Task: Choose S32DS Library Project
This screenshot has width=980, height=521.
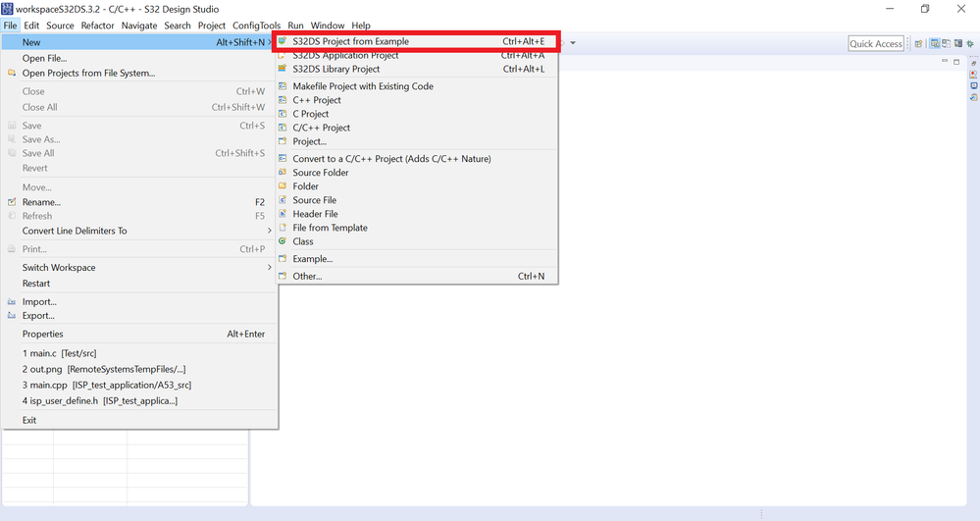Action: click(416, 69)
